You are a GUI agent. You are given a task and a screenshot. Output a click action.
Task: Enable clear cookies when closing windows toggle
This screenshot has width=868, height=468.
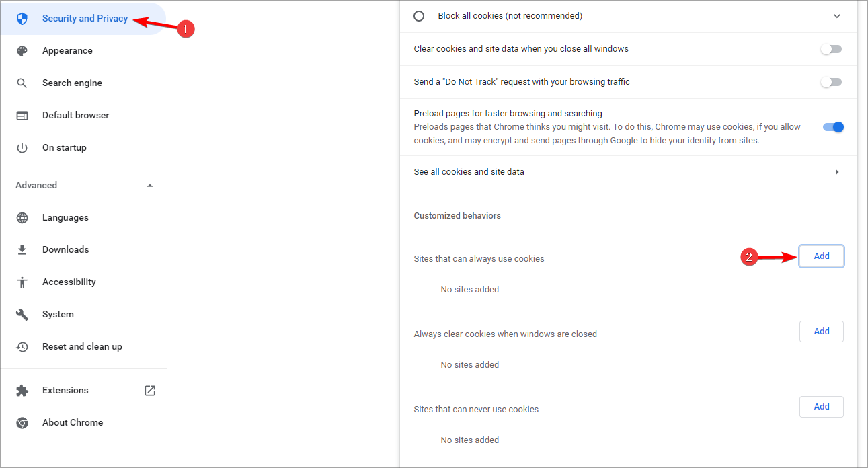coord(831,49)
